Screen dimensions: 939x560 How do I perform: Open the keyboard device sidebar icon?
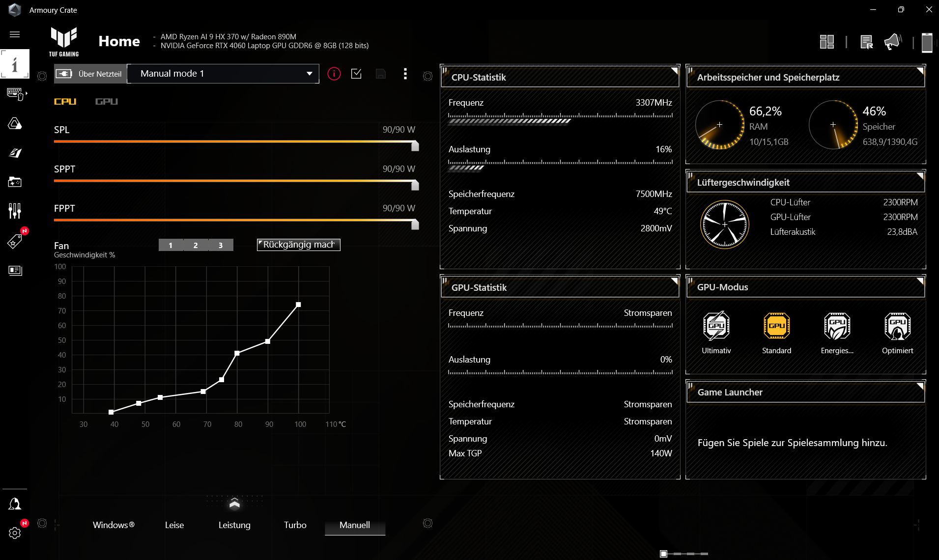[15, 94]
